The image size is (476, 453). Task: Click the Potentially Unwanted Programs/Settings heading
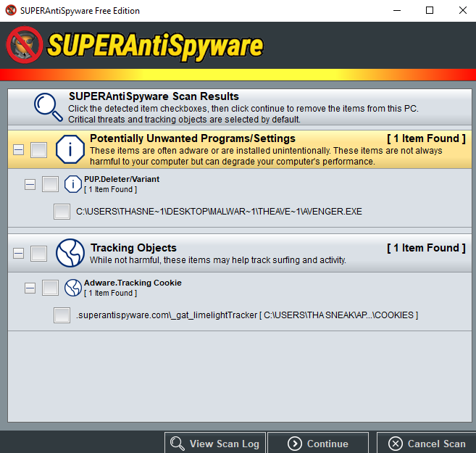[x=193, y=138]
